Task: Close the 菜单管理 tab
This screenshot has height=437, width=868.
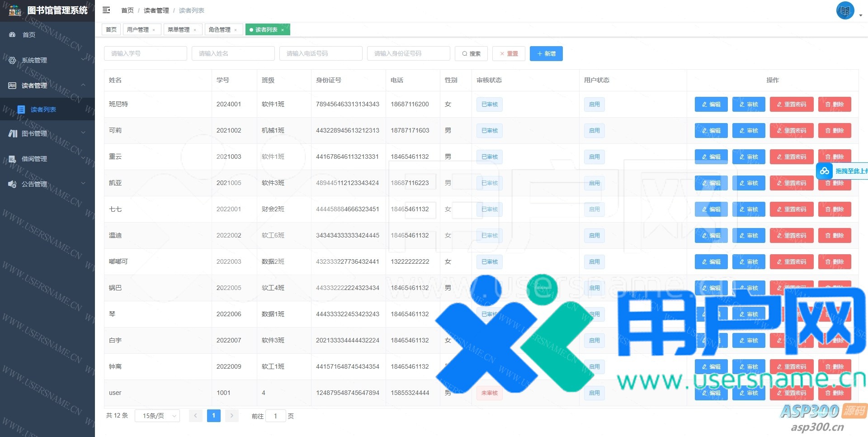Action: click(195, 30)
